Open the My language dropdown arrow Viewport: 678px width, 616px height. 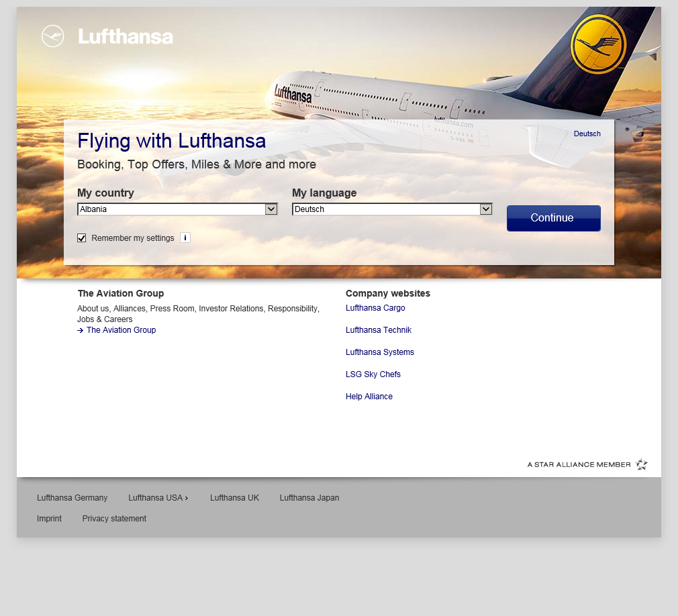(486, 209)
